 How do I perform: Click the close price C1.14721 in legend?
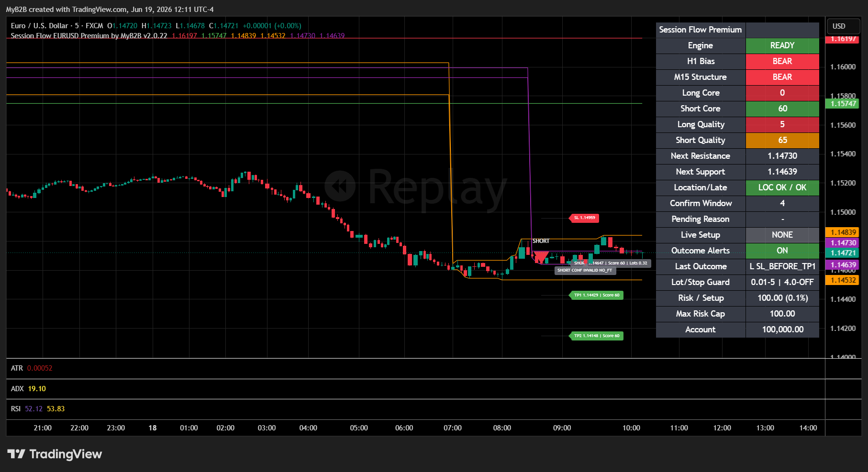(223, 26)
